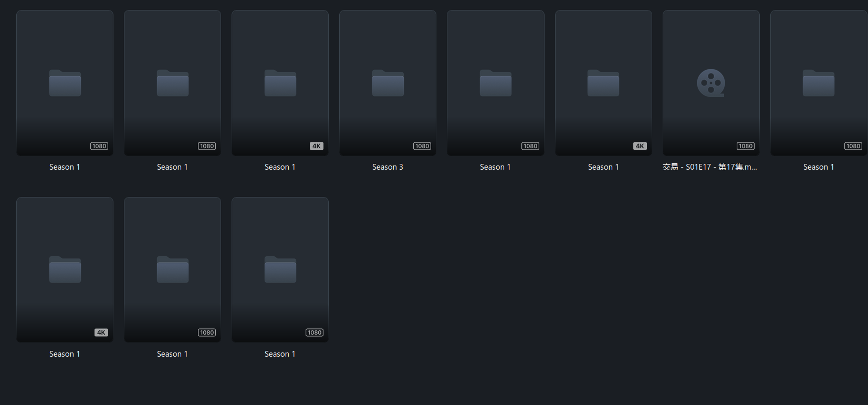Click the 1080 badge on Season 3 card
Viewport: 868px width, 405px height.
(x=422, y=146)
